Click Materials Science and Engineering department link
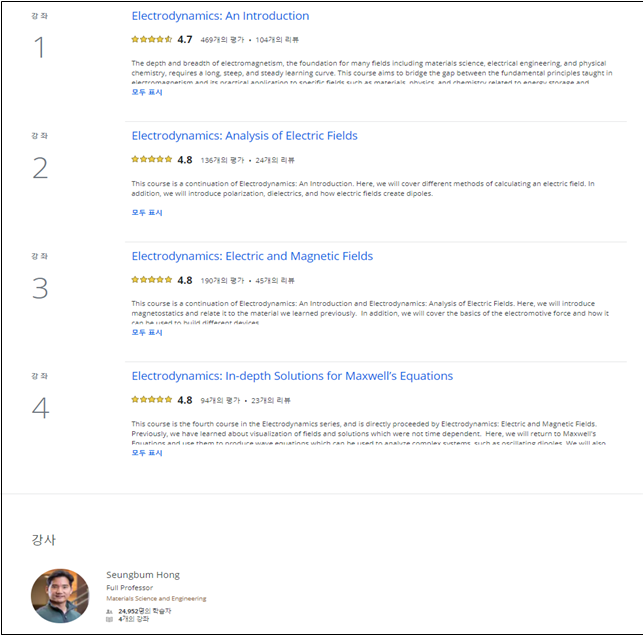The image size is (643, 635). tap(156, 599)
